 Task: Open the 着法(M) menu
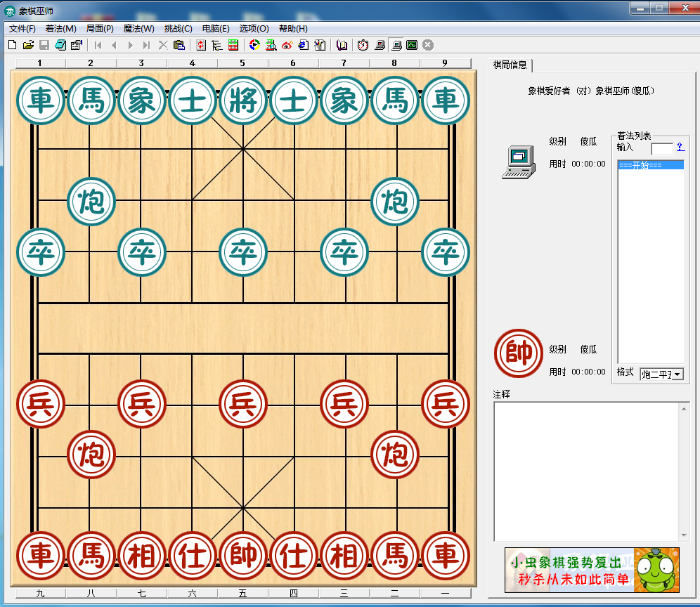[60, 29]
